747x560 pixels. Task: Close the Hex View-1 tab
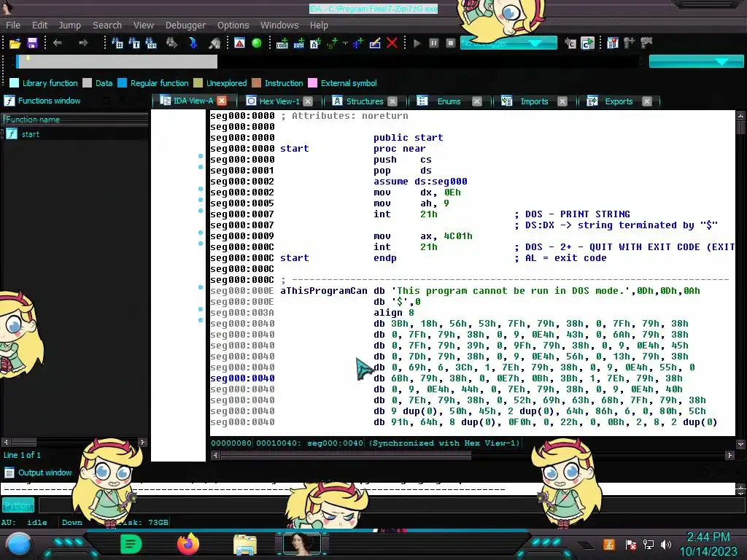point(308,101)
